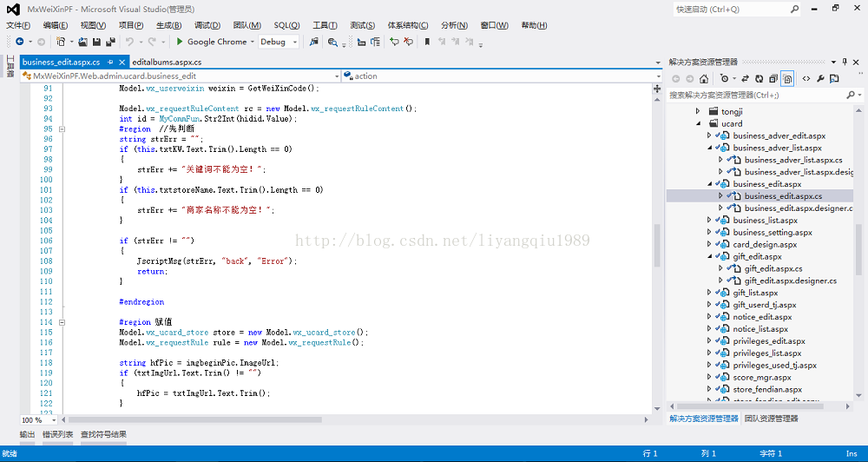Toggle a bookmark with the bookmark icon
Screen dimensions: 868x462
(427, 42)
